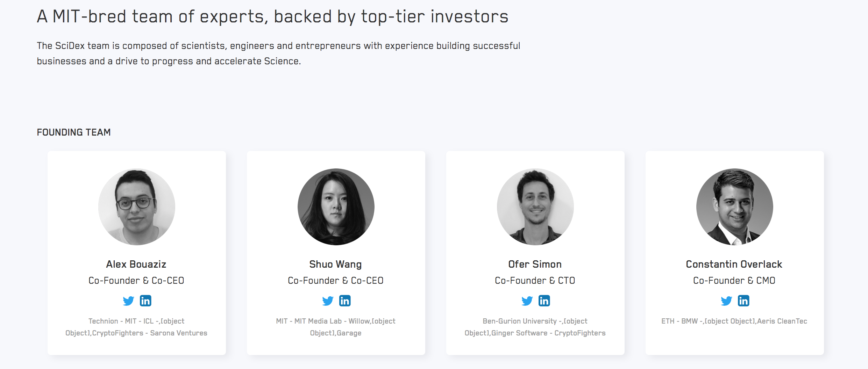
Task: Open Constantin Overlack's LinkedIn icon
Action: (x=744, y=301)
